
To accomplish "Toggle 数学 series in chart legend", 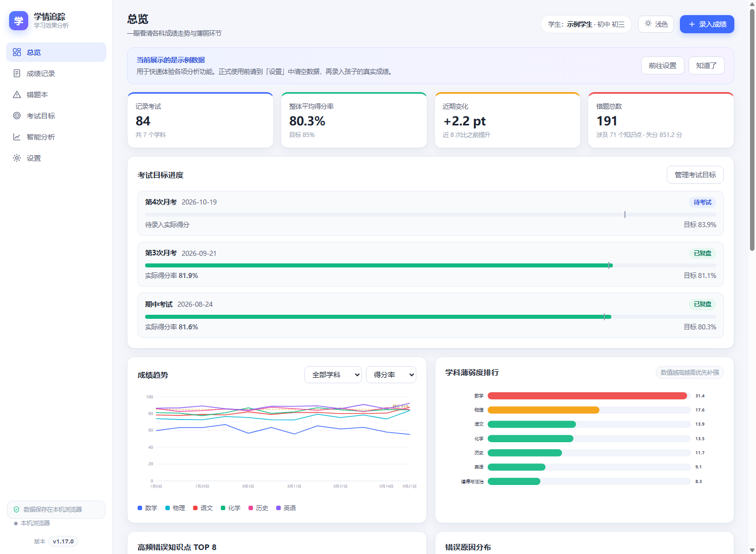I will (148, 508).
